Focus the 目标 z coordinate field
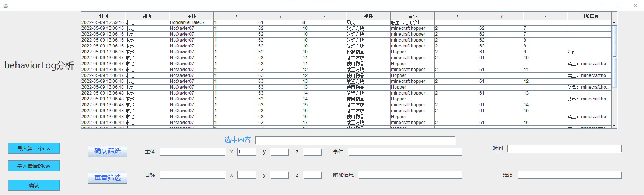 tap(312, 175)
